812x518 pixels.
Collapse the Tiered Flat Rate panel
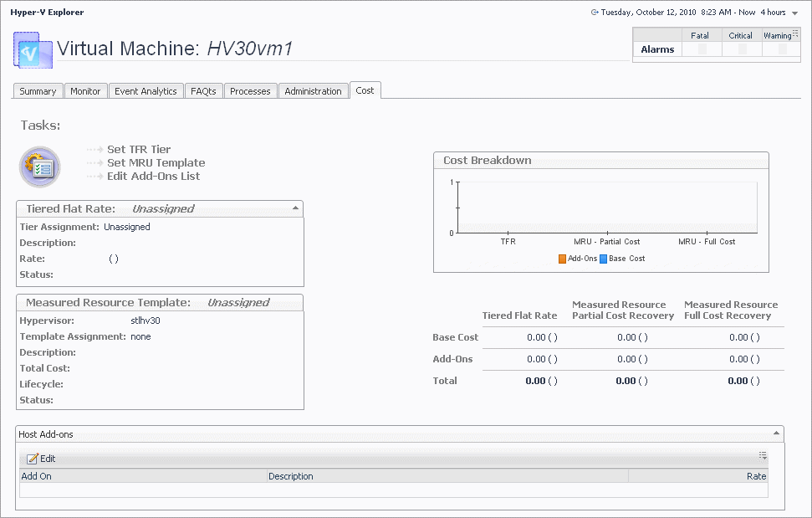click(295, 208)
